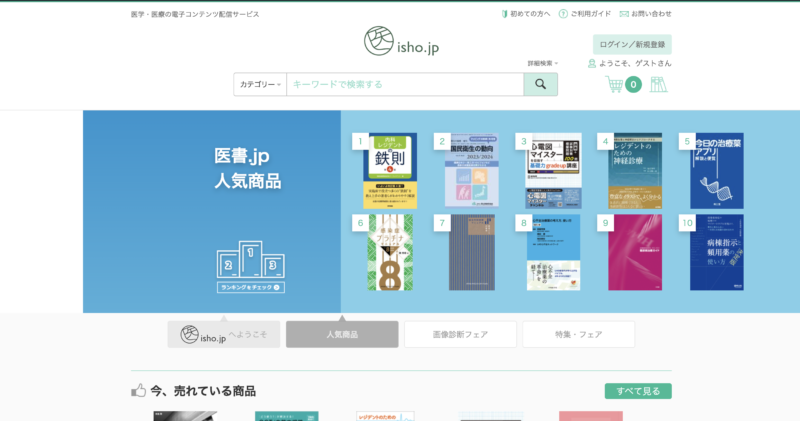Focus the keyword search field

pos(405,84)
